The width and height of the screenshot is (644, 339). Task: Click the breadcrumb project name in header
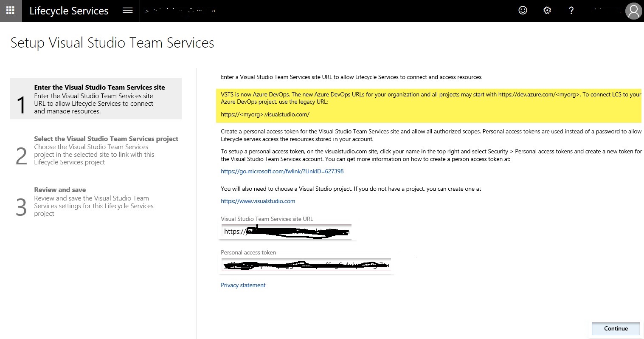pyautogui.click(x=183, y=11)
